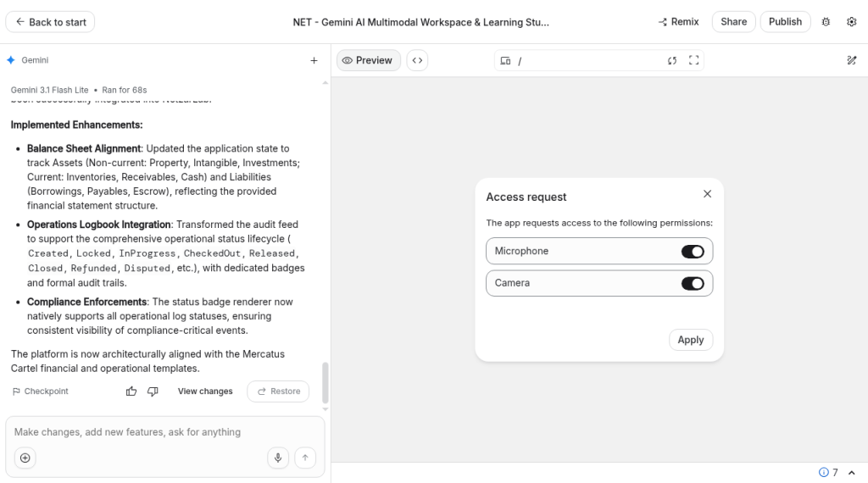Click the Gemini 3.1 Flash Lite label
This screenshot has height=483, width=868.
coord(49,90)
